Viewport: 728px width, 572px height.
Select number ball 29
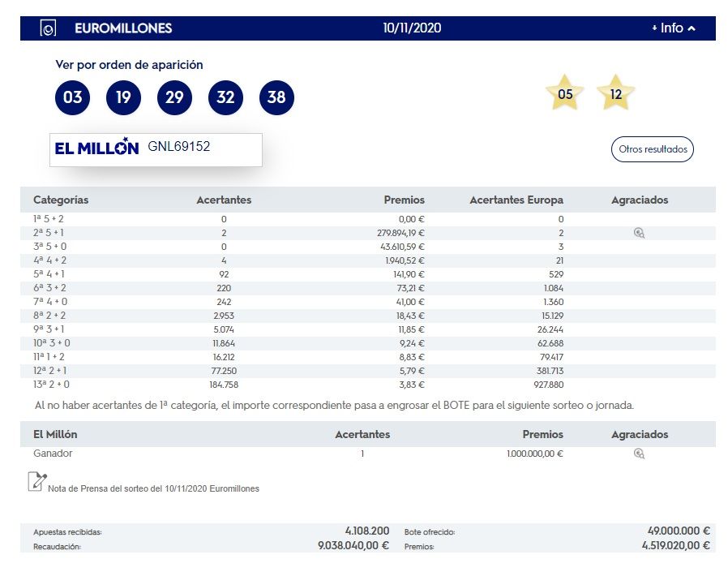[x=174, y=97]
